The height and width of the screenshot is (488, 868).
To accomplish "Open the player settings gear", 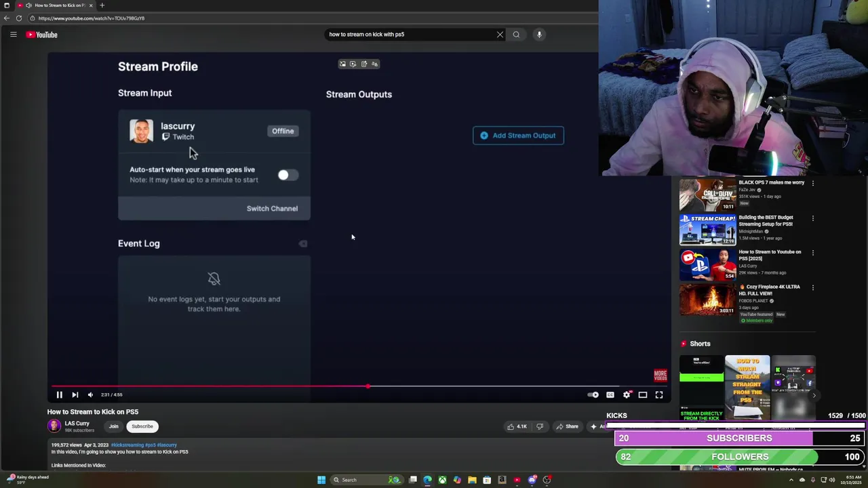I will point(627,394).
